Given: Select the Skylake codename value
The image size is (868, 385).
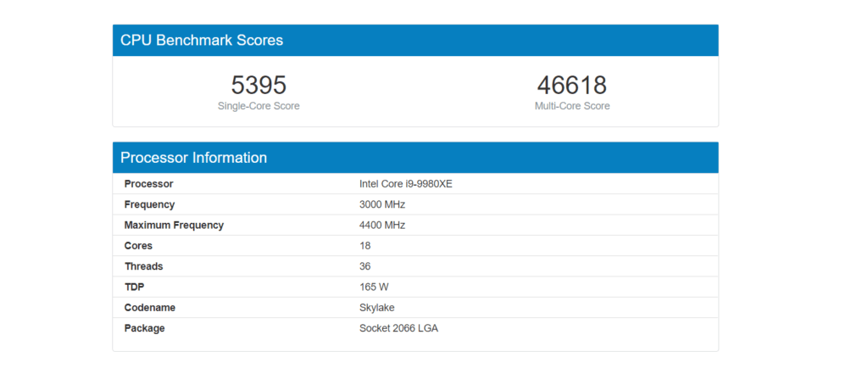Looking at the screenshot, I should point(376,308).
